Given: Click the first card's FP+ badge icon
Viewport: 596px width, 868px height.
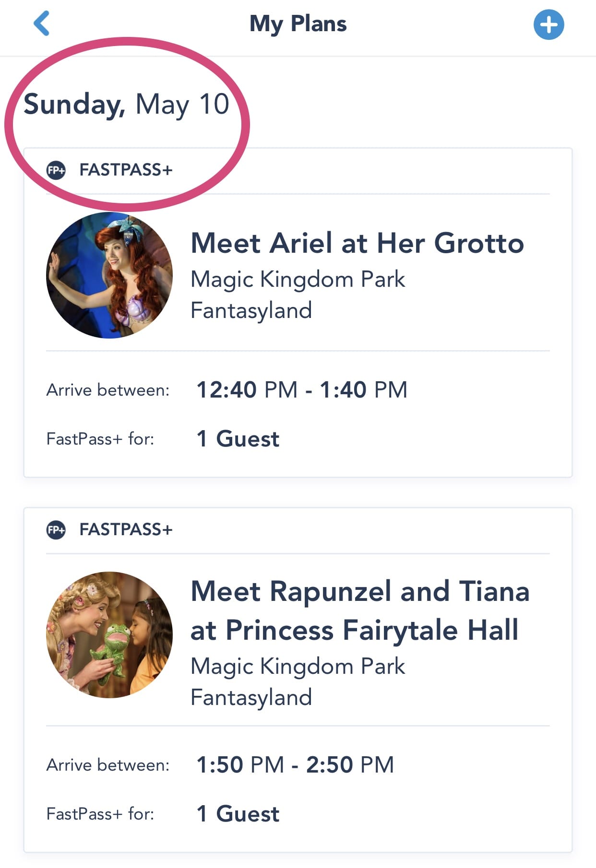Looking at the screenshot, I should pos(56,170).
